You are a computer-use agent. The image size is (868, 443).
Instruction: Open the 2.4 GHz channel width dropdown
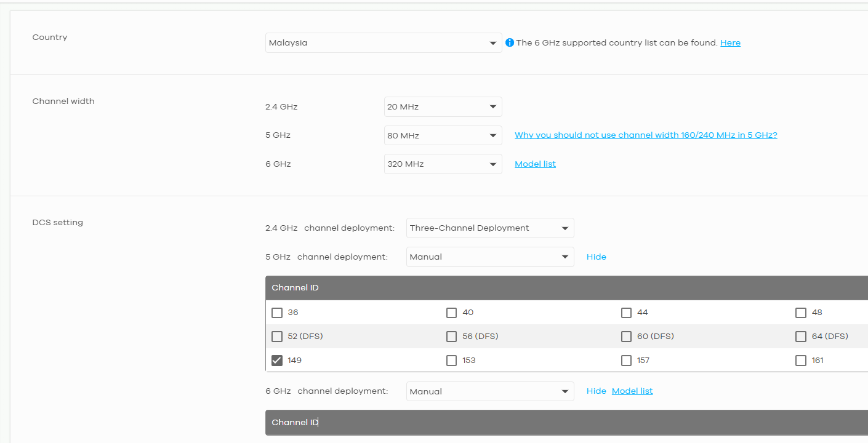(443, 106)
